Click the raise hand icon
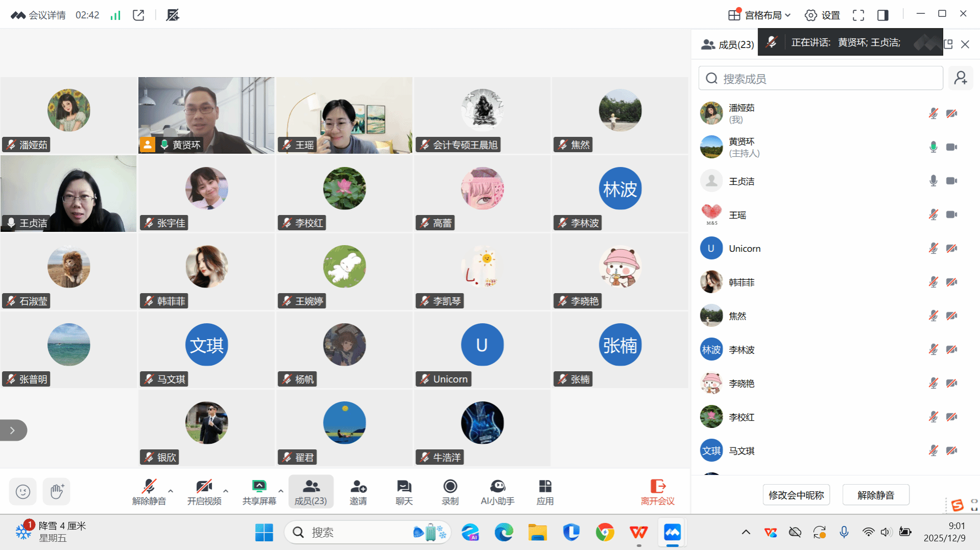Viewport: 980px width, 550px height. click(x=57, y=491)
